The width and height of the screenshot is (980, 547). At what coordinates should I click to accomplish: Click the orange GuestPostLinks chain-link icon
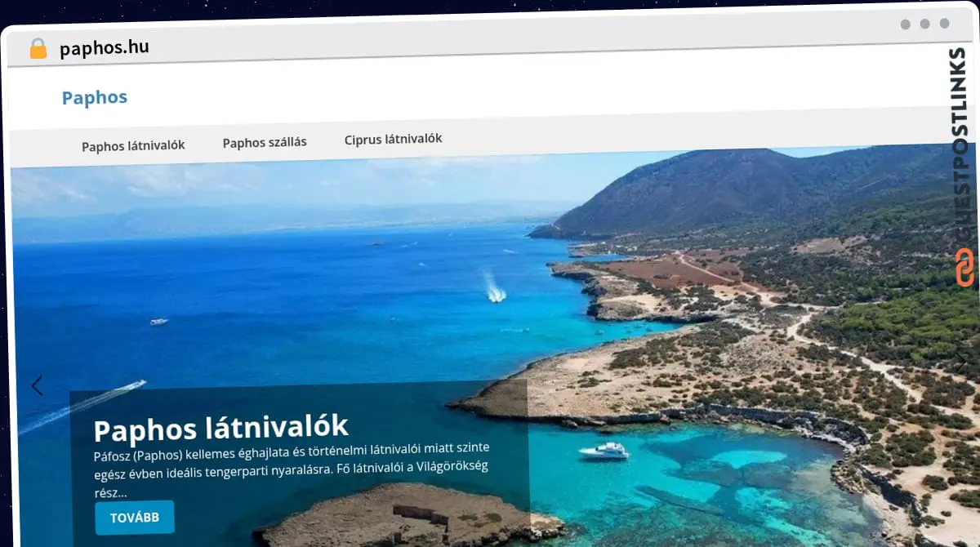tap(964, 267)
